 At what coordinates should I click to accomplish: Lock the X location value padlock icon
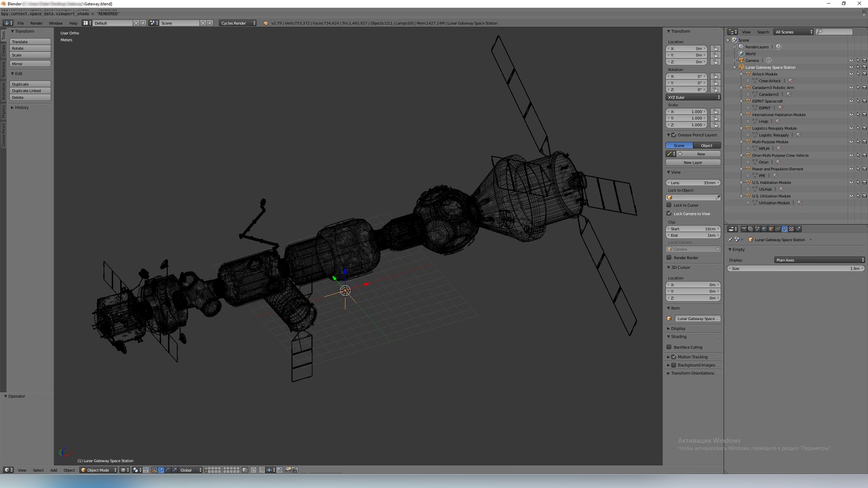click(x=715, y=48)
